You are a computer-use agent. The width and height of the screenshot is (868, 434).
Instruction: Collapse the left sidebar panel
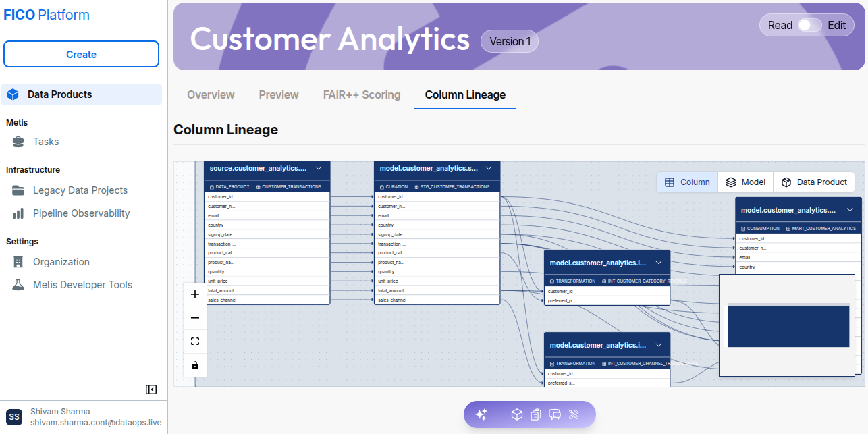click(x=151, y=389)
